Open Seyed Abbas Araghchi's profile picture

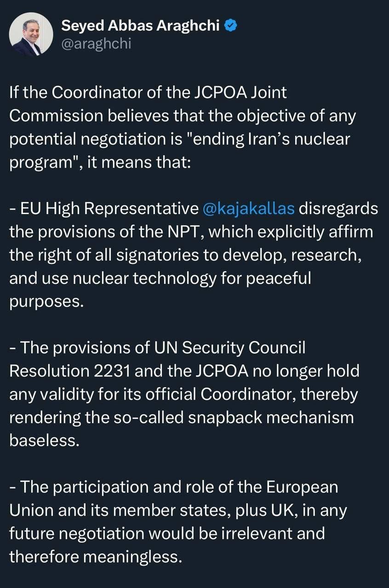point(31,34)
